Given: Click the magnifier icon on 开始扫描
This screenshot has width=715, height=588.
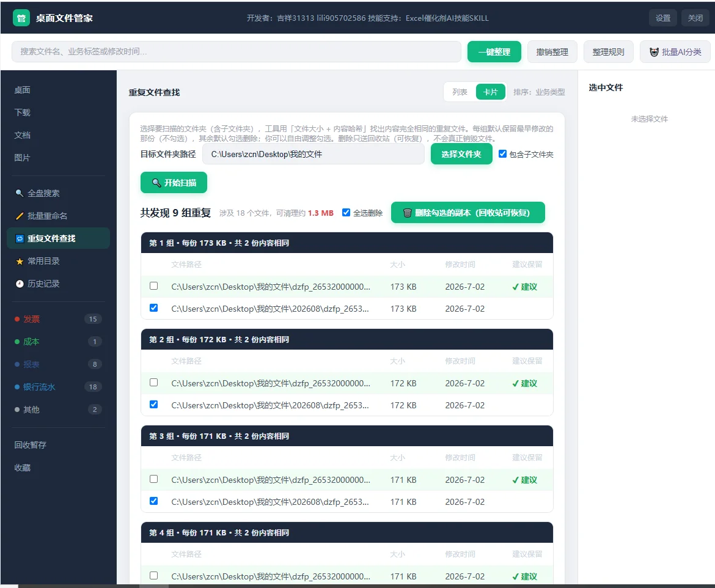Looking at the screenshot, I should (156, 183).
